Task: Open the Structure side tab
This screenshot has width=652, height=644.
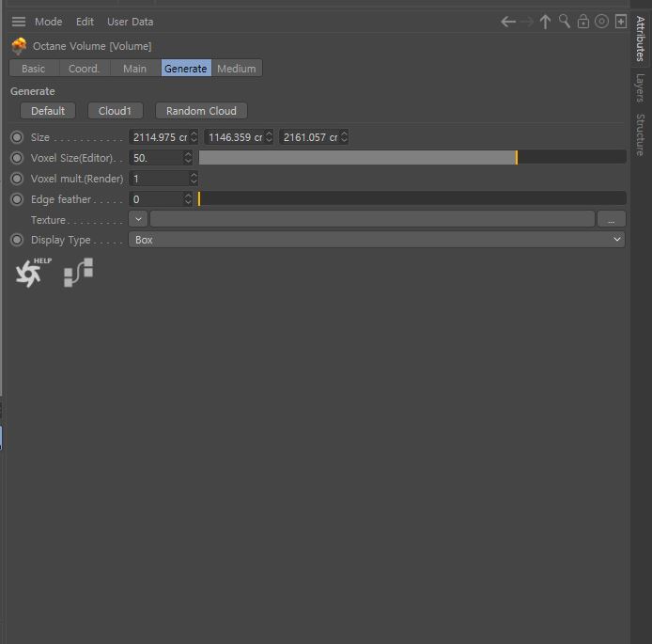Action: point(640,134)
